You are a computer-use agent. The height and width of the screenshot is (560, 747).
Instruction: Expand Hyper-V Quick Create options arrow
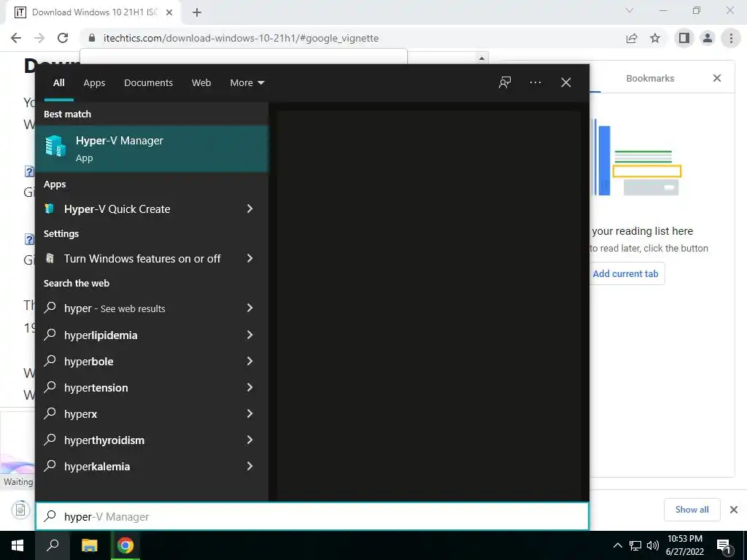coord(249,209)
